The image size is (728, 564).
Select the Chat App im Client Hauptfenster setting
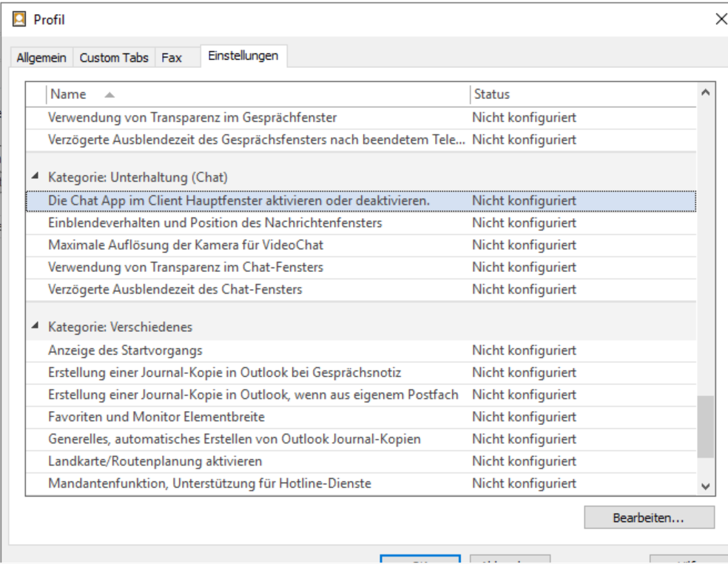pyautogui.click(x=239, y=201)
